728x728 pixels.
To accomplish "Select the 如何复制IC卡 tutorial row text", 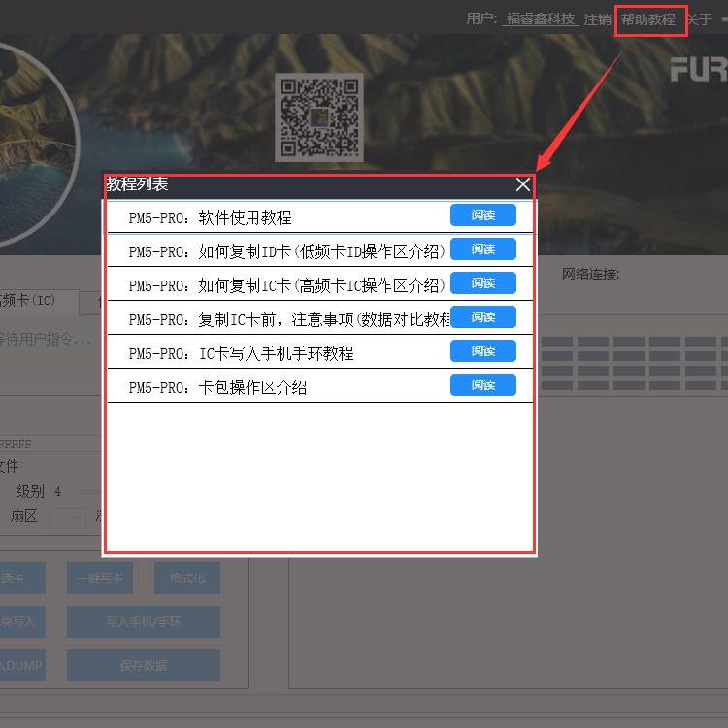I will pyautogui.click(x=286, y=285).
